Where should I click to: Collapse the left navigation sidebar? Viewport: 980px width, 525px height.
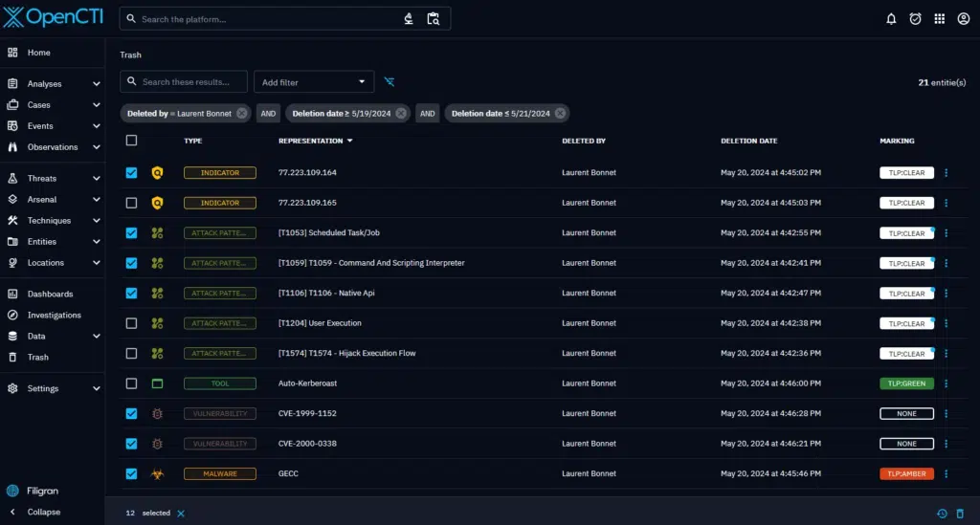(43, 512)
